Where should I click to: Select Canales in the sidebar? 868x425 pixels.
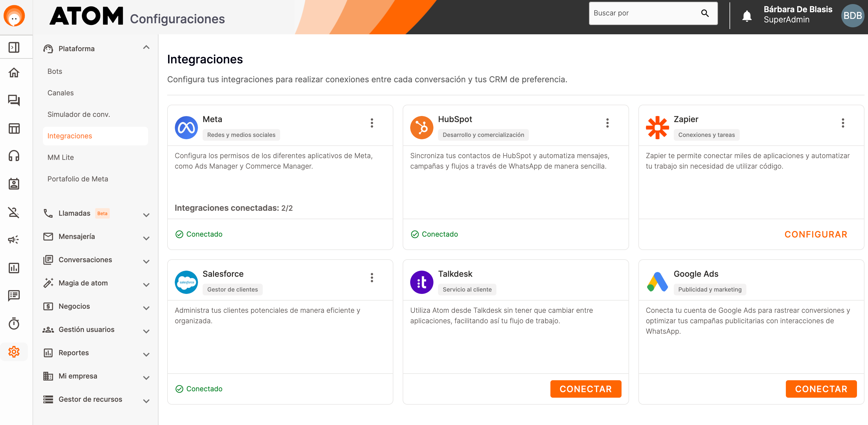coord(60,93)
